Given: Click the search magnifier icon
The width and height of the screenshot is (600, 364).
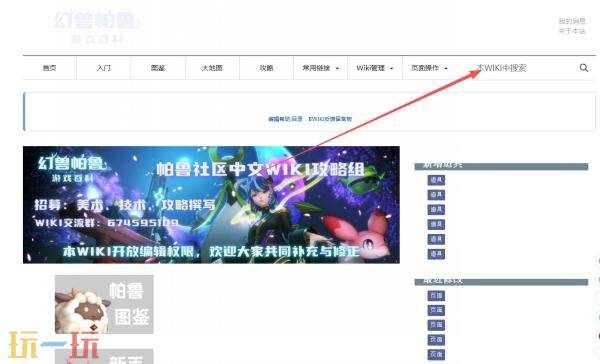Looking at the screenshot, I should click(584, 68).
